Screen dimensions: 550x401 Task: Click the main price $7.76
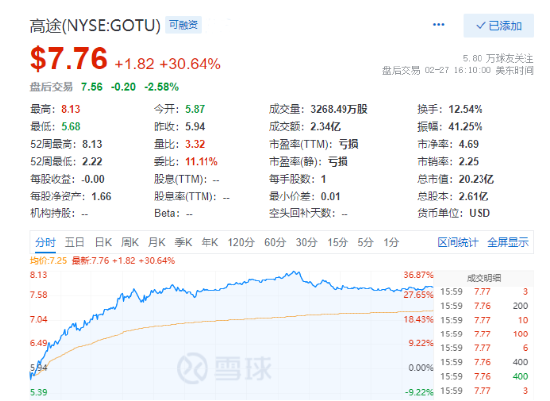(69, 59)
